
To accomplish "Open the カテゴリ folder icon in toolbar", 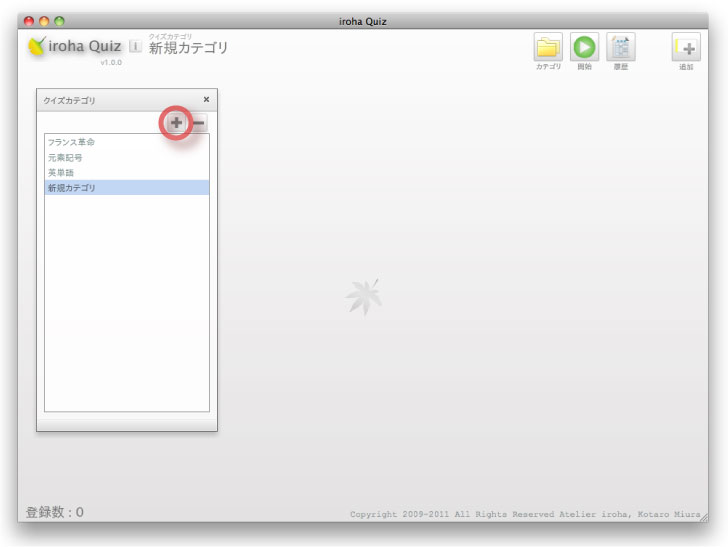I will (x=548, y=47).
